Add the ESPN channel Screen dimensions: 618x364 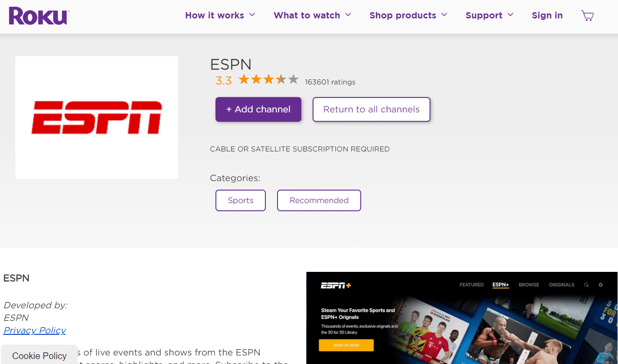click(258, 109)
